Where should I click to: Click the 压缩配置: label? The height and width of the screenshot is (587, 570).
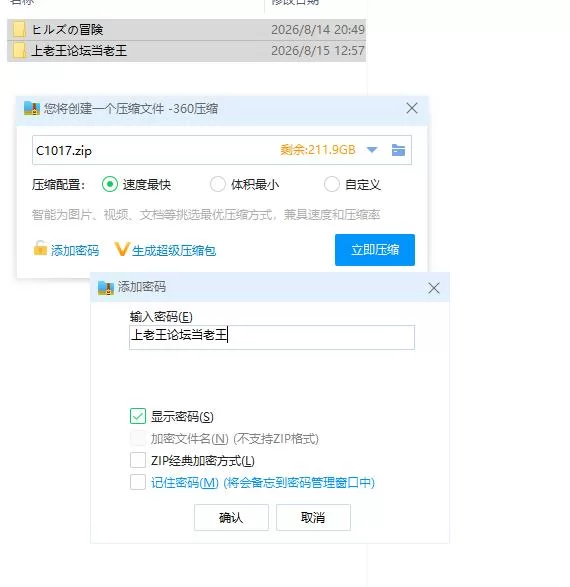pyautogui.click(x=58, y=185)
